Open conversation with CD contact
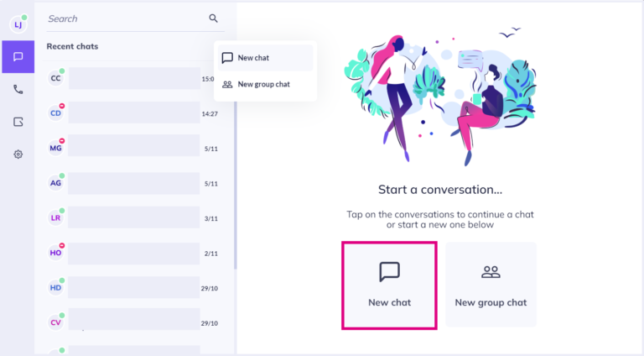This screenshot has width=644, height=356. coord(133,113)
